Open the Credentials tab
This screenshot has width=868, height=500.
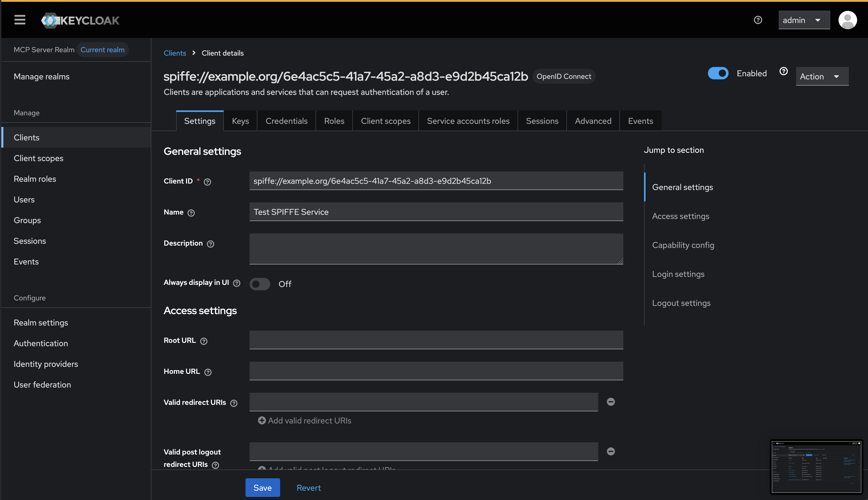[x=286, y=121]
